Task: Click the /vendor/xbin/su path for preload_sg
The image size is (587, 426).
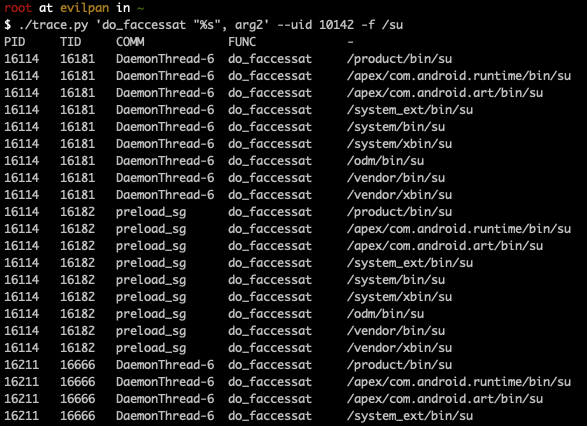Action: pyautogui.click(x=399, y=348)
